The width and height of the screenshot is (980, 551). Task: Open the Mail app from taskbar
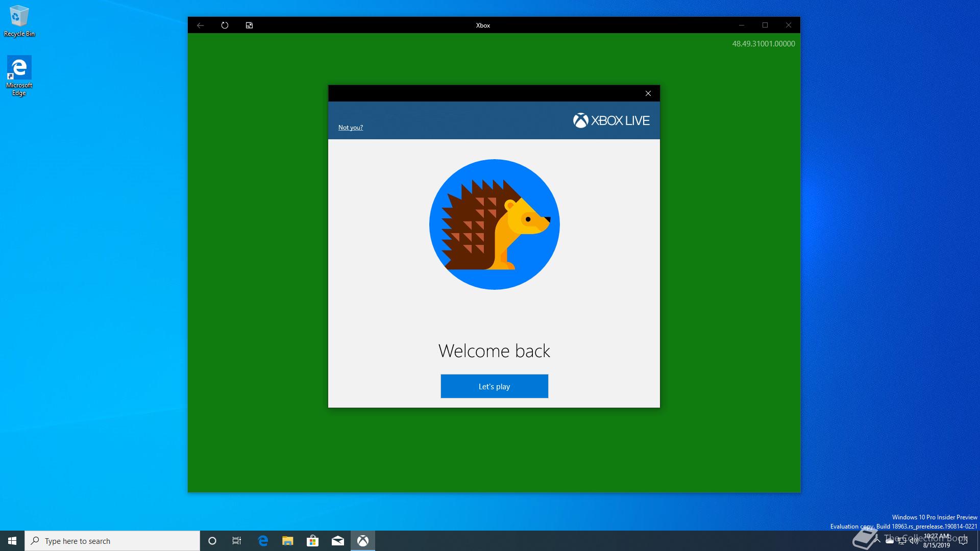point(338,541)
